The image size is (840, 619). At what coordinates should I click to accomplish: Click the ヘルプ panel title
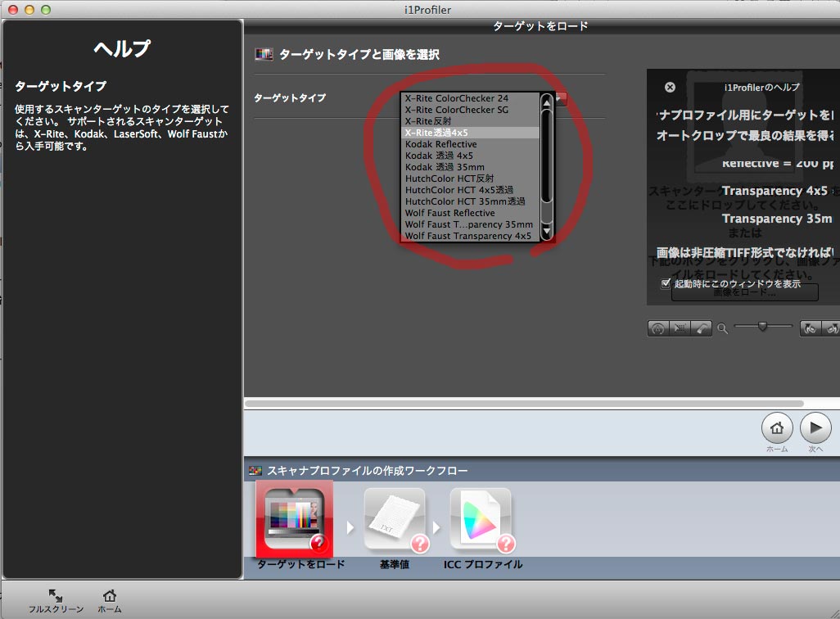tap(122, 49)
